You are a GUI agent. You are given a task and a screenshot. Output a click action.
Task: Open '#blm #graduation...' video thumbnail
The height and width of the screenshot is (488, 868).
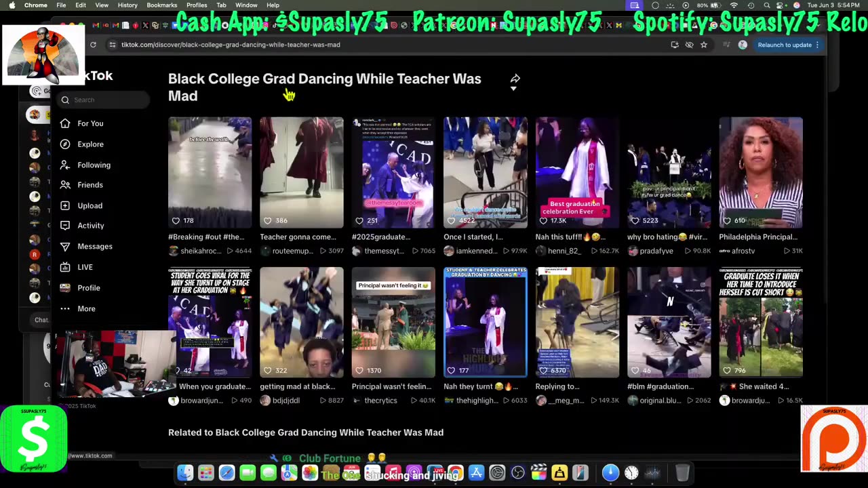[x=669, y=323]
